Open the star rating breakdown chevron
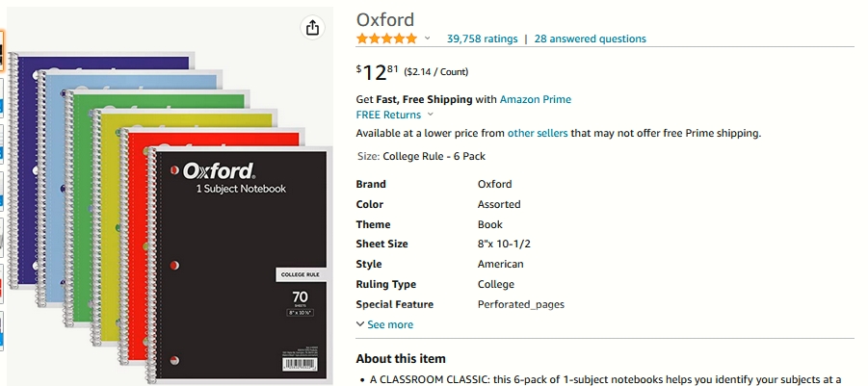Screen dimensions: 868x386 pos(427,39)
